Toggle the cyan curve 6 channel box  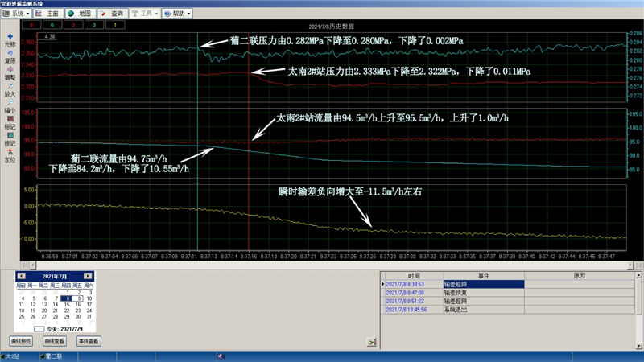[x=51, y=25]
